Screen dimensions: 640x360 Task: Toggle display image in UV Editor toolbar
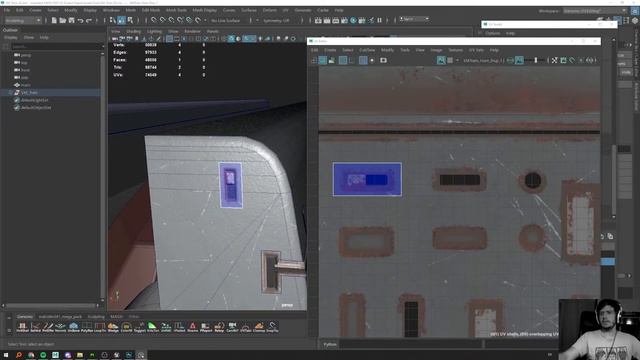[x=441, y=60]
